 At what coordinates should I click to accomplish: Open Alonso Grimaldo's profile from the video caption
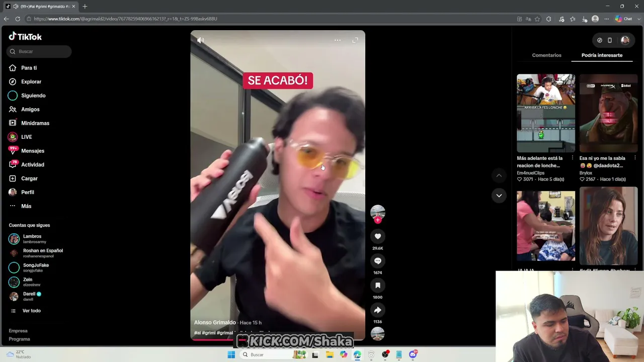click(x=215, y=322)
